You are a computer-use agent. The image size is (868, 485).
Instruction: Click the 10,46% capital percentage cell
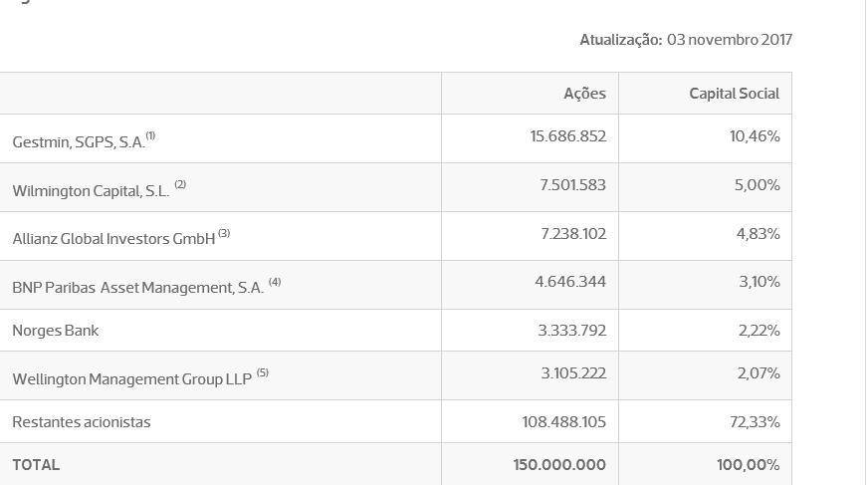[755, 136]
